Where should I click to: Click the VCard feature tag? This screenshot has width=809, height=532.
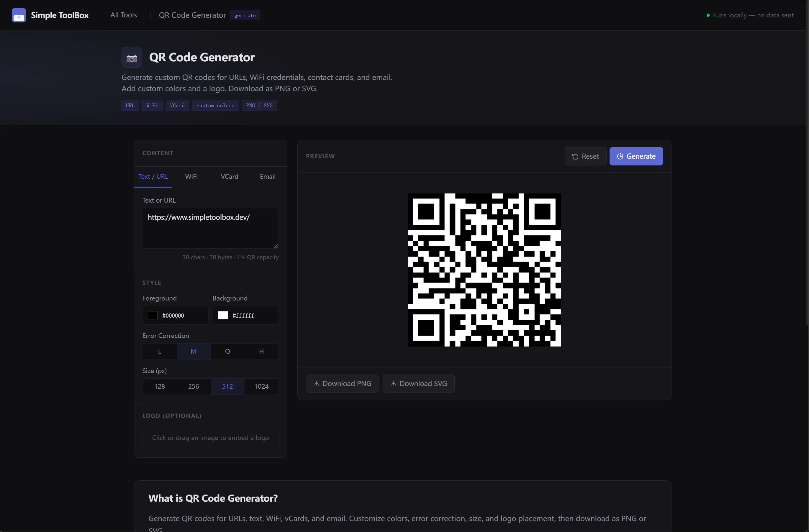(x=177, y=106)
